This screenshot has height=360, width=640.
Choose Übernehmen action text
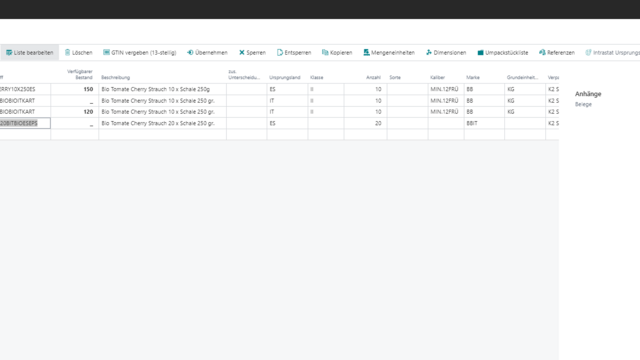(211, 53)
